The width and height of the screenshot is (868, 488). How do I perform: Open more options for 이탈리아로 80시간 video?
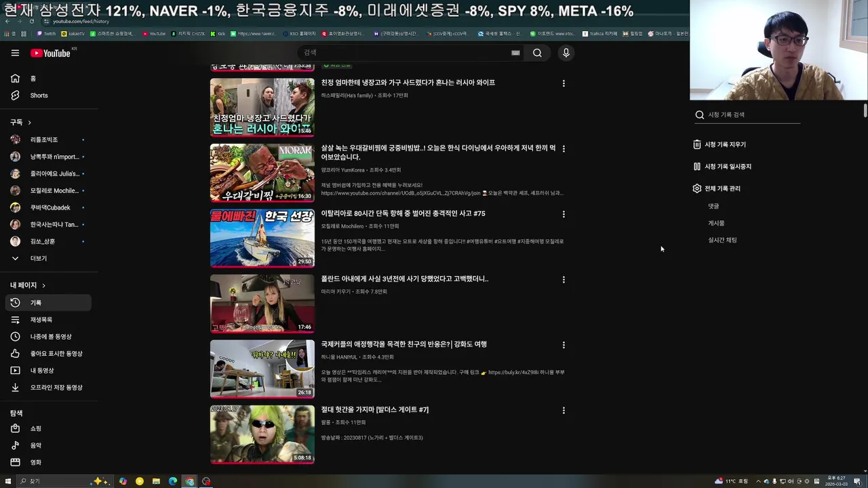pos(564,214)
